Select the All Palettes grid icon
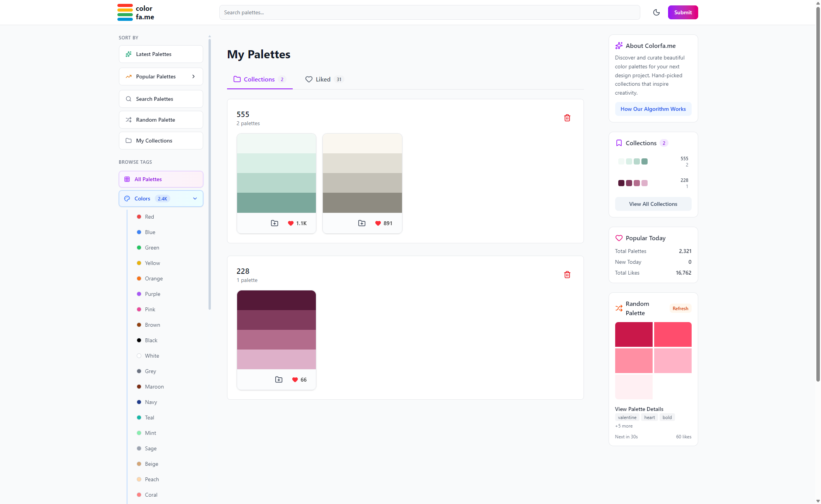The image size is (821, 504). (127, 179)
